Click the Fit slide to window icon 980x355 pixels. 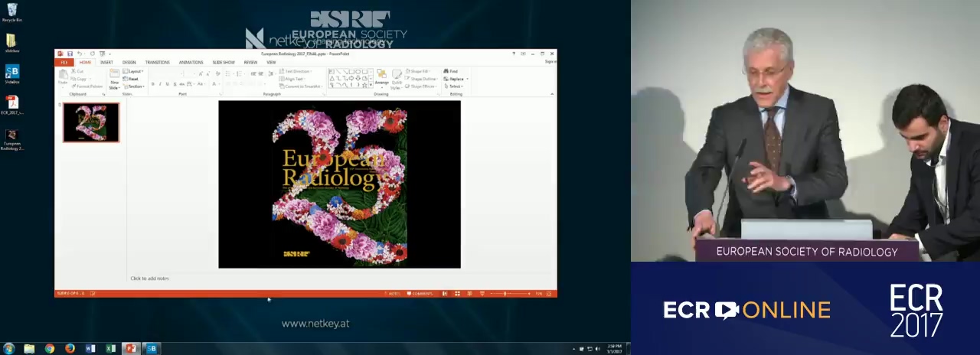549,294
